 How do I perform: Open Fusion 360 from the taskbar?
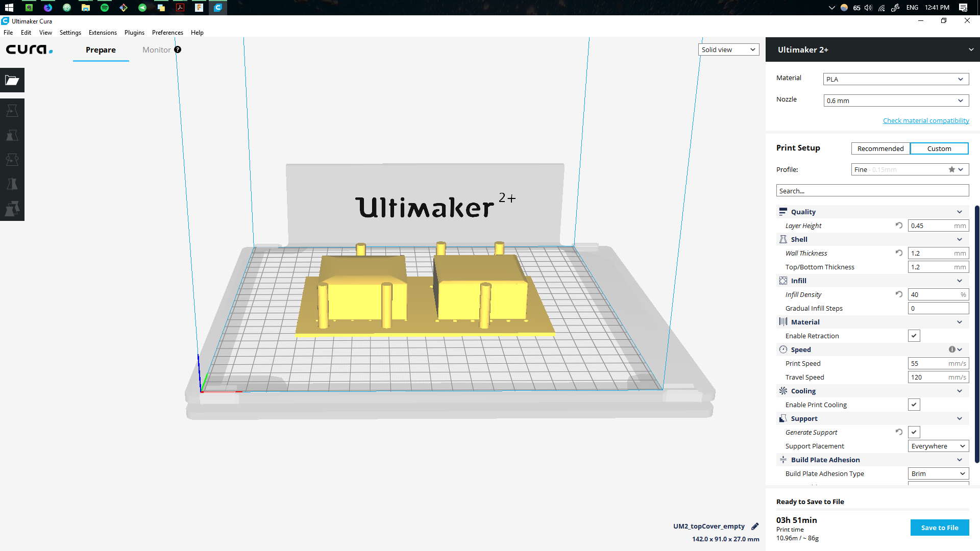199,8
